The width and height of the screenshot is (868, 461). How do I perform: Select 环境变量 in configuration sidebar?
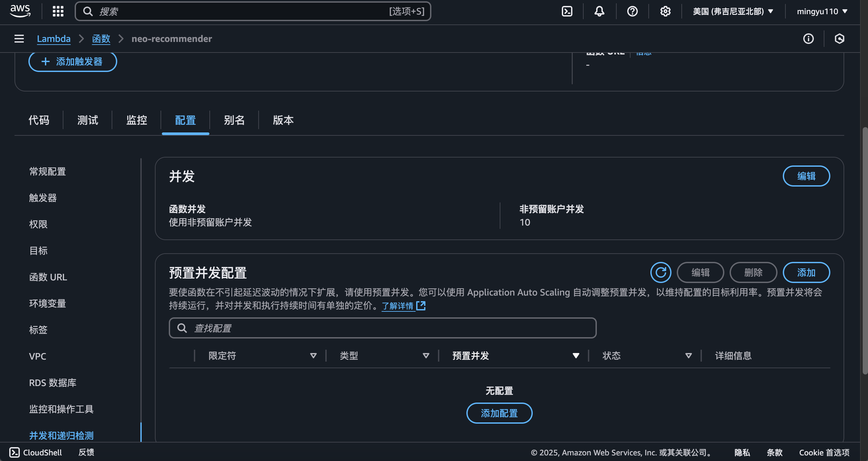pos(48,303)
